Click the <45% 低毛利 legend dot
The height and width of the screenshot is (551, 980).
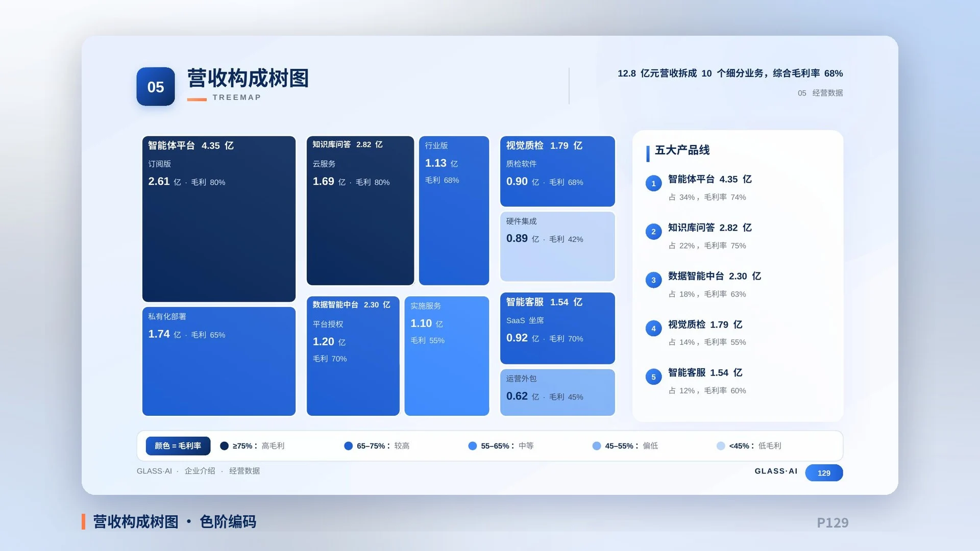click(x=721, y=446)
